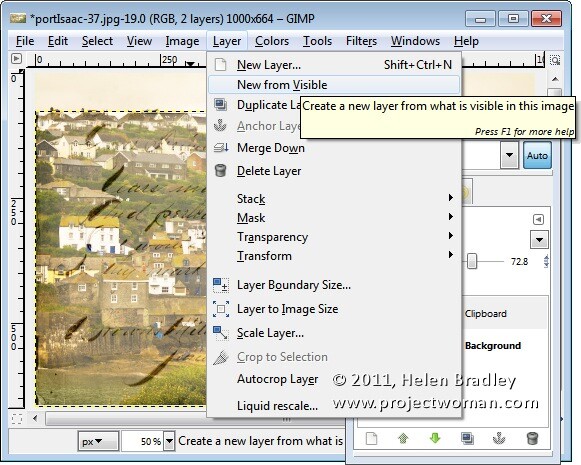Click the image menu arrow at ruler origin
Image resolution: width=581 pixels, height=465 pixels.
[x=16, y=59]
